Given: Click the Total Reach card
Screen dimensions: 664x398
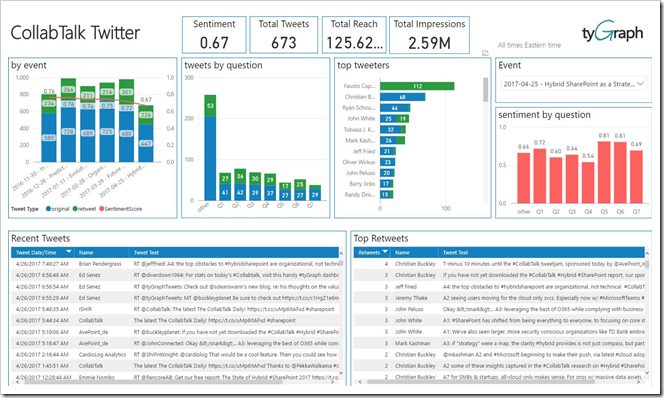Looking at the screenshot, I should 354,35.
